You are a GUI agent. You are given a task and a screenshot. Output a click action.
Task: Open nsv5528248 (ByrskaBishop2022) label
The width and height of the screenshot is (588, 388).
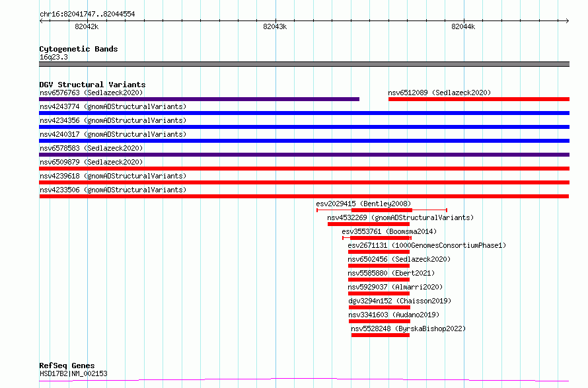408,329
